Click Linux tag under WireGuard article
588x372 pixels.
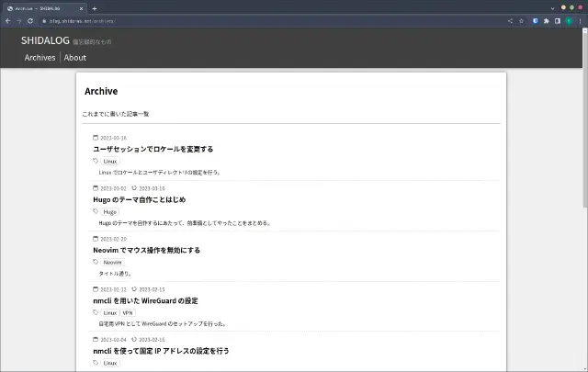(x=110, y=312)
